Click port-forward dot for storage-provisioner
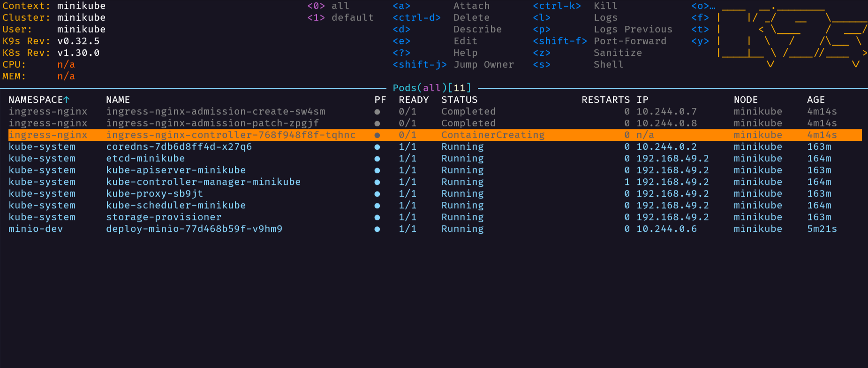The width and height of the screenshot is (868, 368). pos(377,217)
